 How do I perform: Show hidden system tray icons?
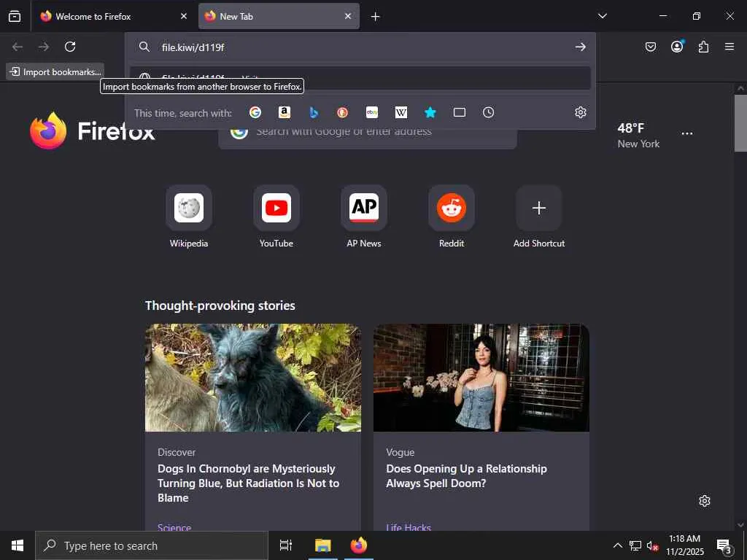tap(617, 545)
